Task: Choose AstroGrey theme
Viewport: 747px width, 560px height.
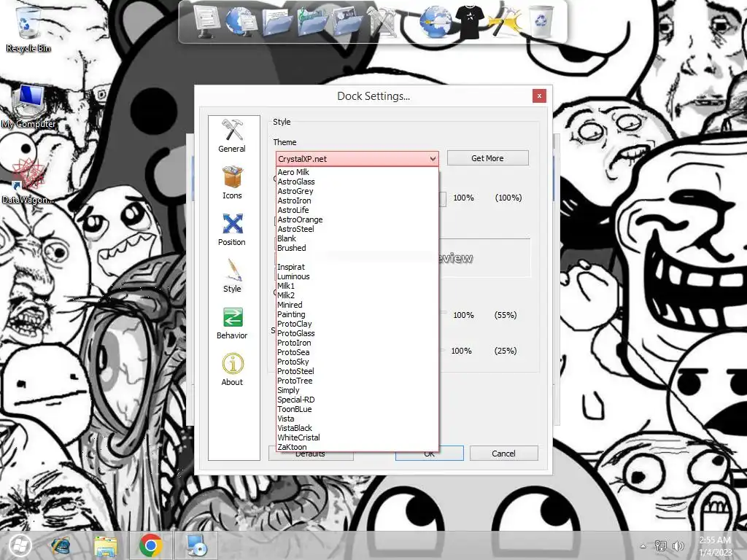Action: click(x=357, y=192)
